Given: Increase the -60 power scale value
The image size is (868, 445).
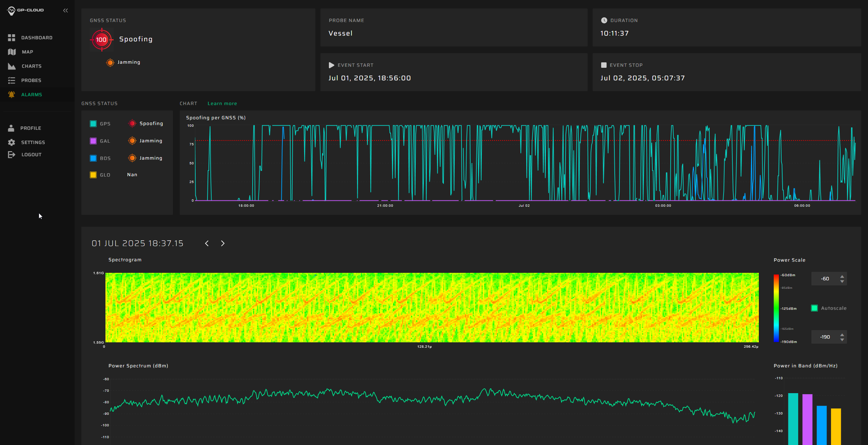Looking at the screenshot, I should click(842, 277).
